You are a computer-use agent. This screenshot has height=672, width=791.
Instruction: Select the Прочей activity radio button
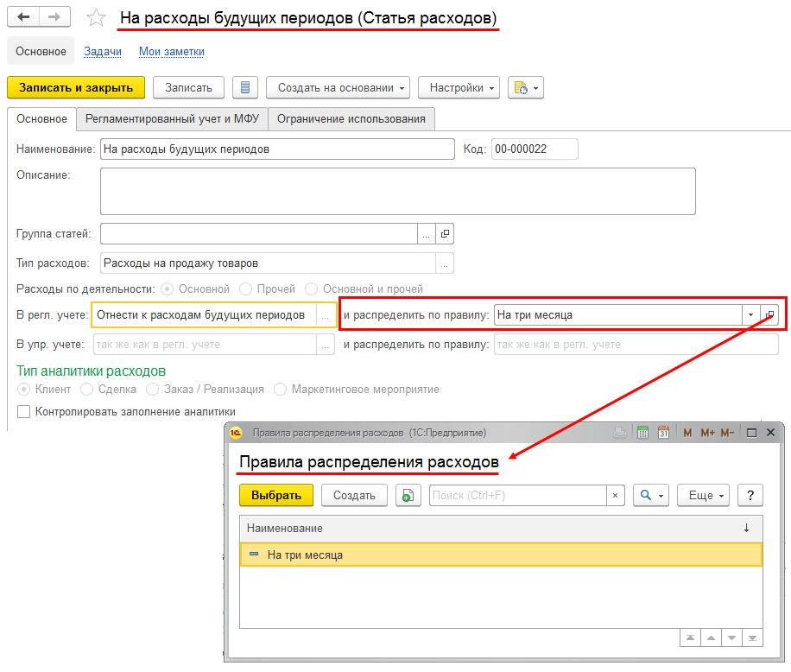(246, 289)
